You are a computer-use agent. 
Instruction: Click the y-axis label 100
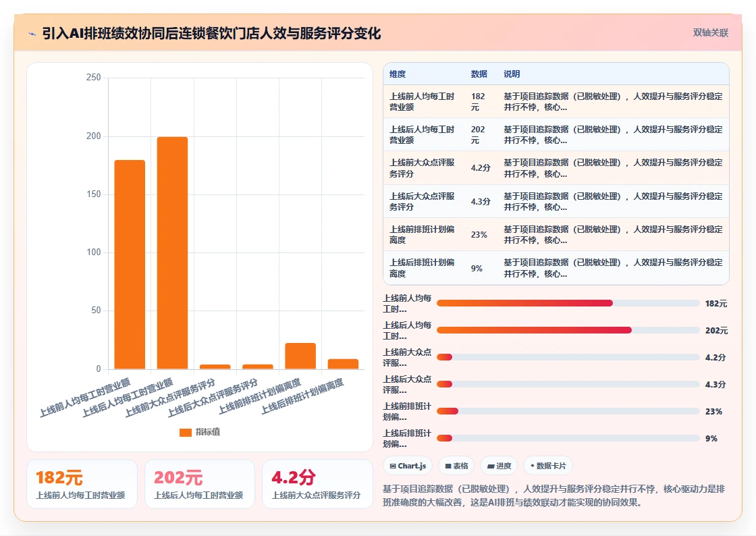pyautogui.click(x=94, y=252)
